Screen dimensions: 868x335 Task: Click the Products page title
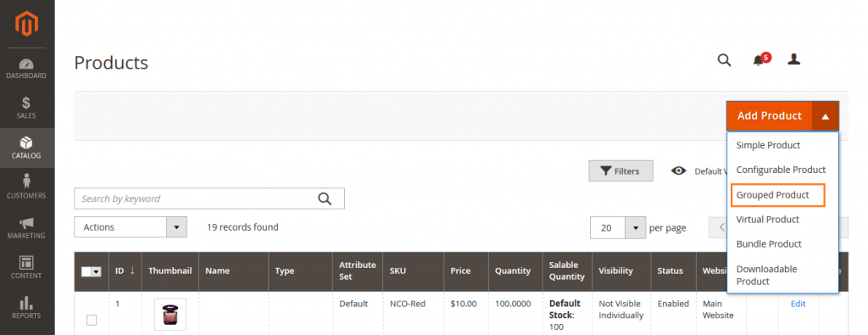pos(111,63)
